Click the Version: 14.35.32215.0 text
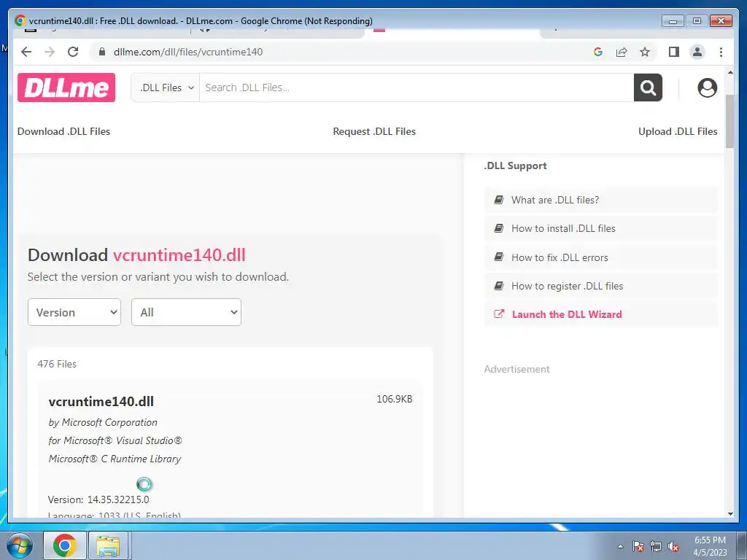747x560 pixels. point(98,499)
